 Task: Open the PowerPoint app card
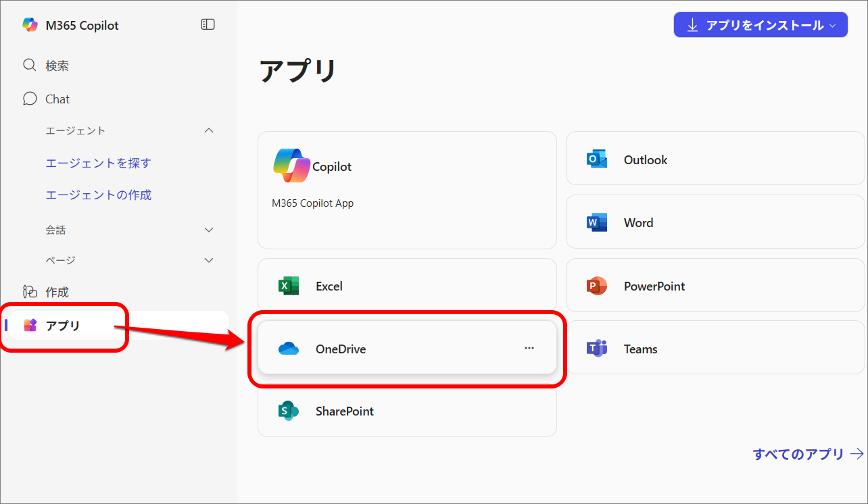coord(716,286)
